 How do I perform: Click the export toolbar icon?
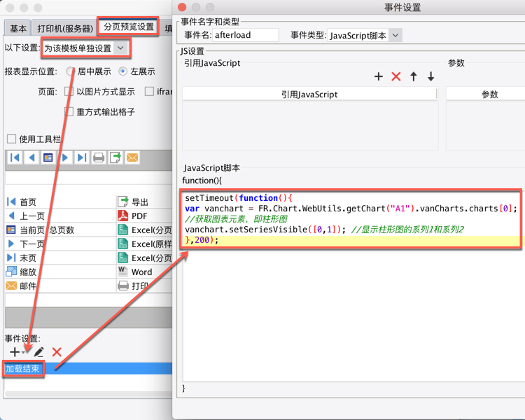click(x=115, y=157)
